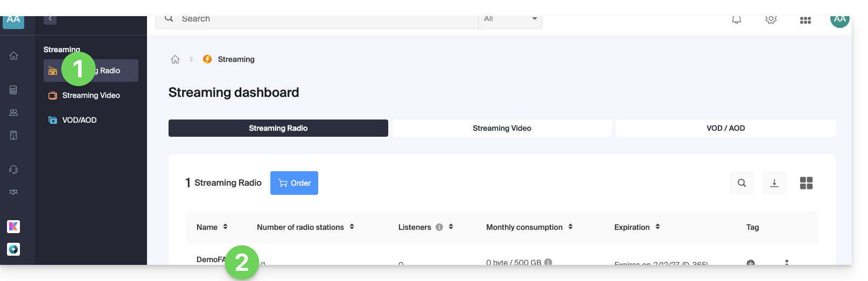868x281 pixels.
Task: Switch to grid view using tiles icon
Action: point(806,183)
